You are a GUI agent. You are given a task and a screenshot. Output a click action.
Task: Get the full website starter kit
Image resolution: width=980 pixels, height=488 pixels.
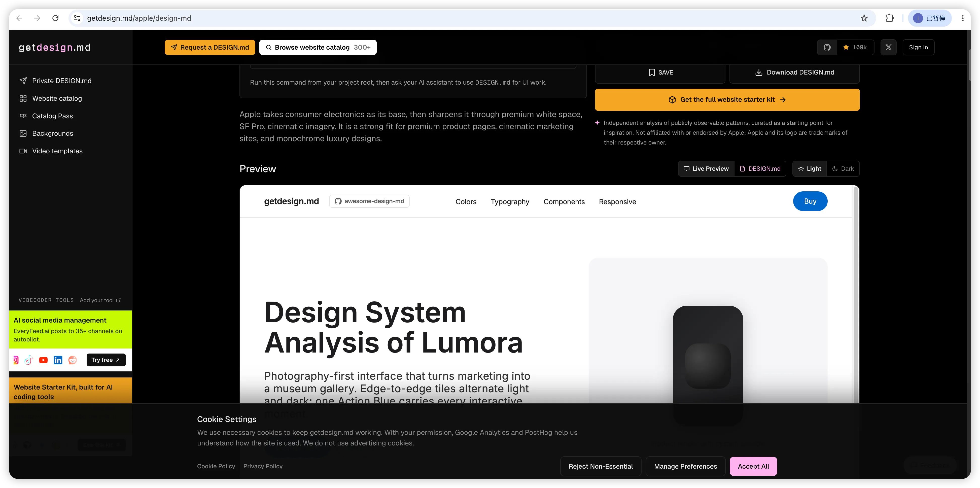pos(727,100)
